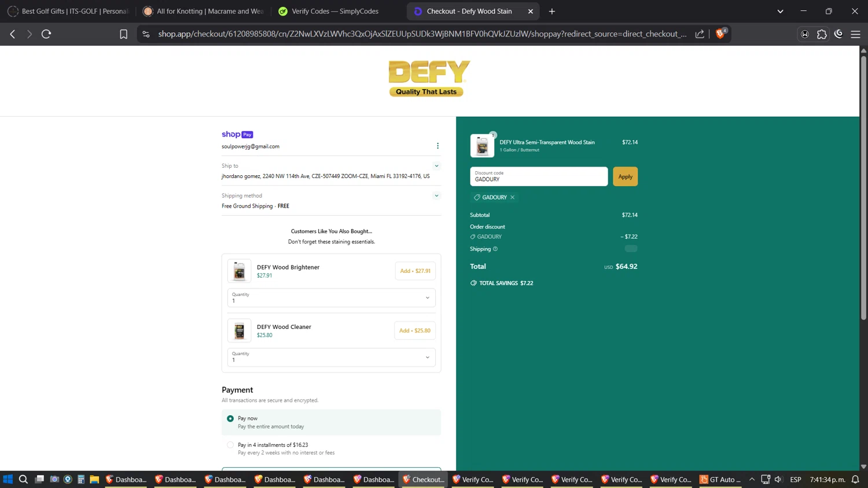Click the browser address bar URL
Viewport: 868px width, 488px height.
tap(422, 34)
